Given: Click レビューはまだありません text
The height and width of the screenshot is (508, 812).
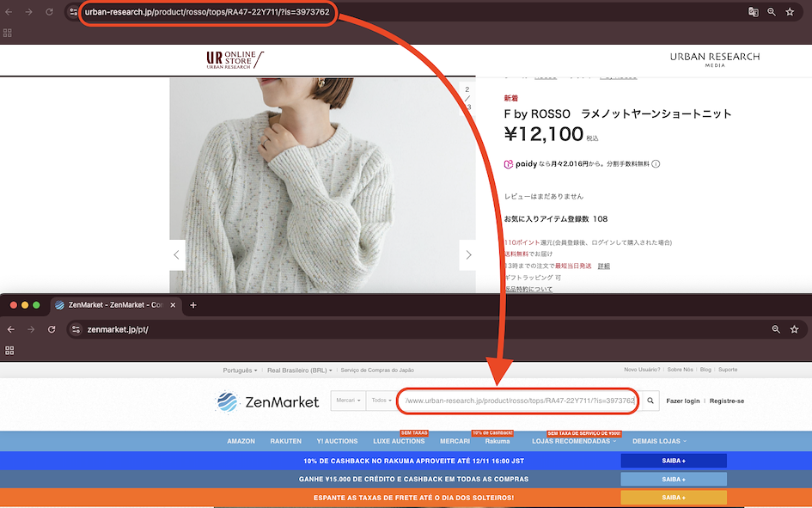Looking at the screenshot, I should (x=544, y=196).
